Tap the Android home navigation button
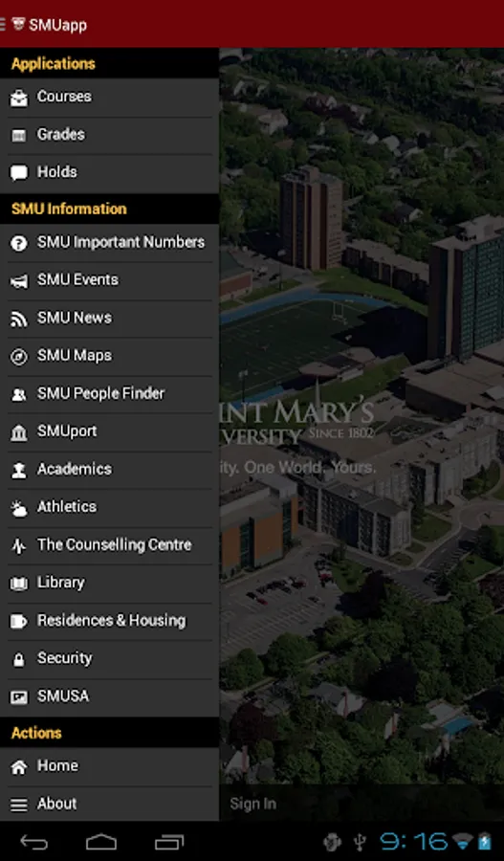Viewport: 504px width, 861px height. pos(101,842)
